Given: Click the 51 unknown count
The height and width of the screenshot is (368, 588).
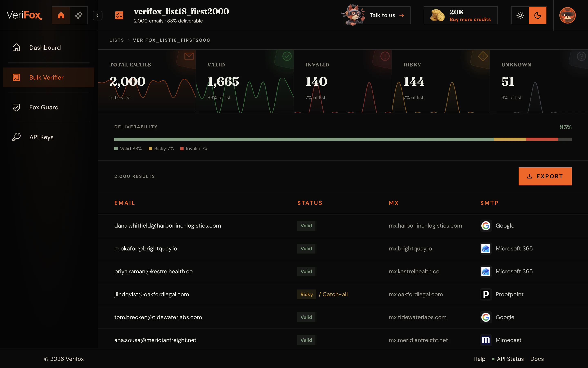Looking at the screenshot, I should (508, 81).
